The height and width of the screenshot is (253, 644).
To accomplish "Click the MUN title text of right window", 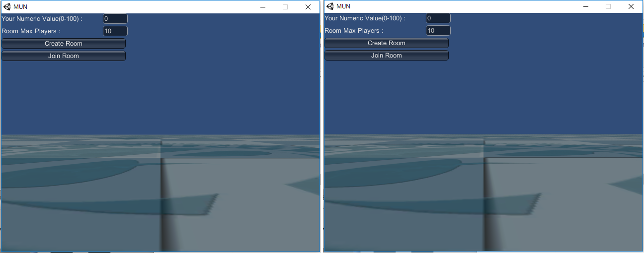I will [343, 6].
